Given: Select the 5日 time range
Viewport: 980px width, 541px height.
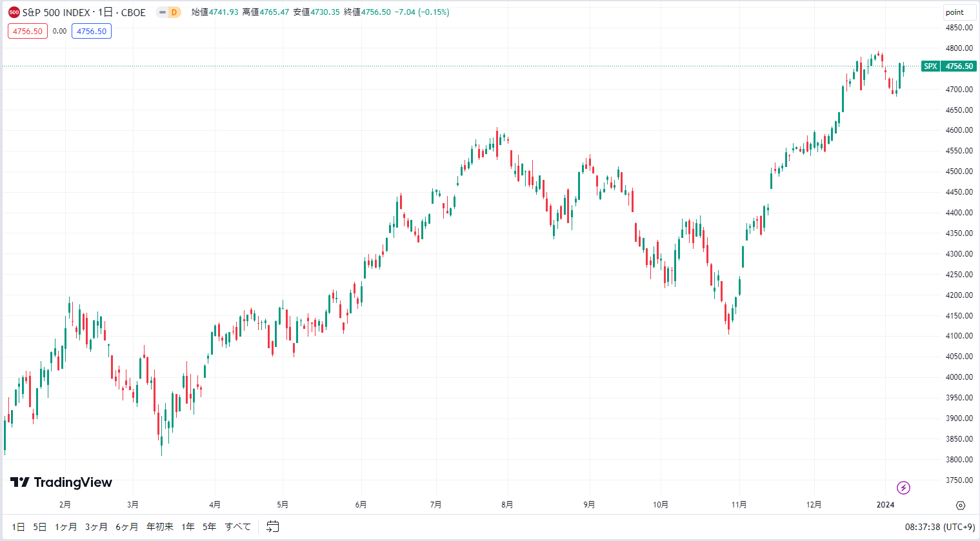Looking at the screenshot, I should click(40, 527).
